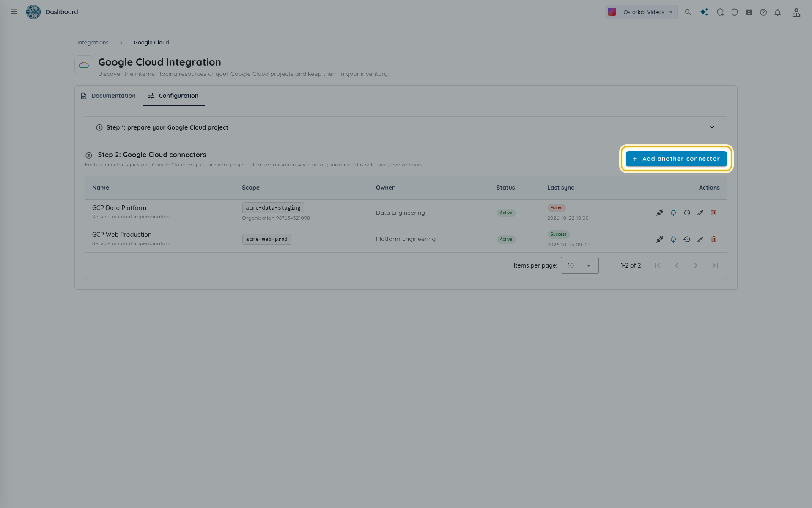The height and width of the screenshot is (508, 812).
Task: Delete the GCP Web Production connector
Action: (x=714, y=239)
